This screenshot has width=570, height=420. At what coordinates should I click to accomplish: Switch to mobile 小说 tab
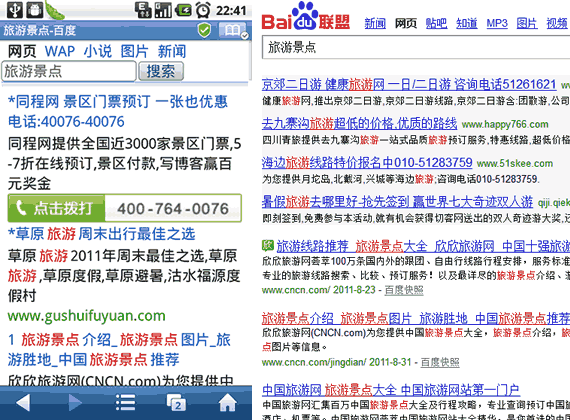pyautogui.click(x=97, y=51)
